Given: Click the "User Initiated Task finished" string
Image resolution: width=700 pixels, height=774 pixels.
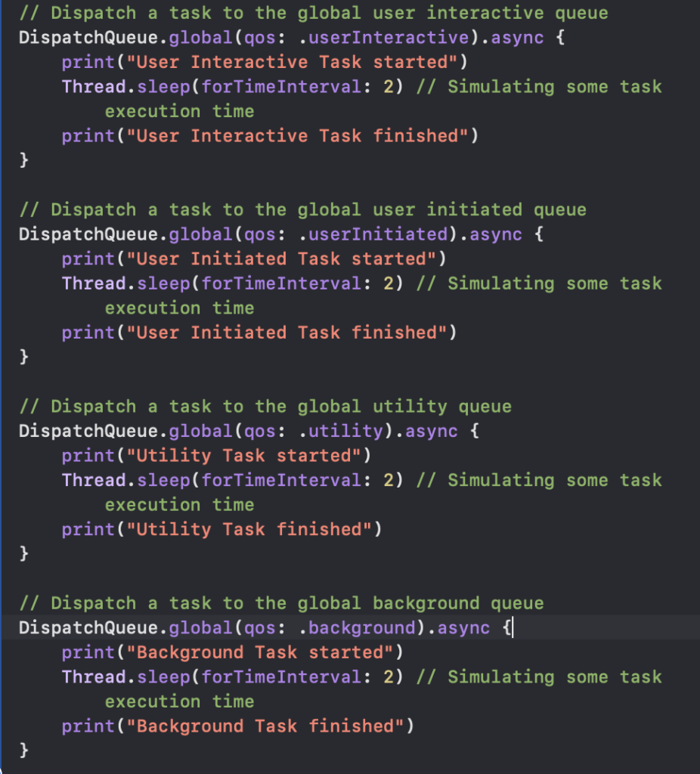Looking at the screenshot, I should [287, 333].
